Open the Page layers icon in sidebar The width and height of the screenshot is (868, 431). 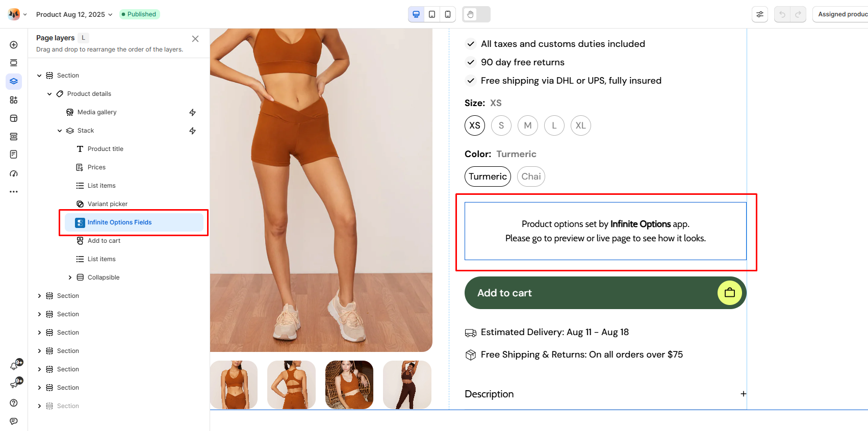(14, 81)
